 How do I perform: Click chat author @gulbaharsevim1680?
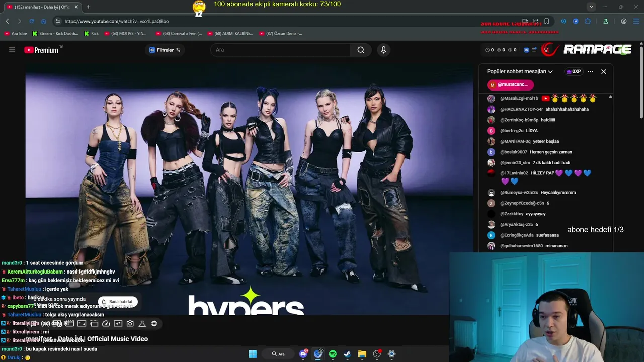(x=522, y=246)
